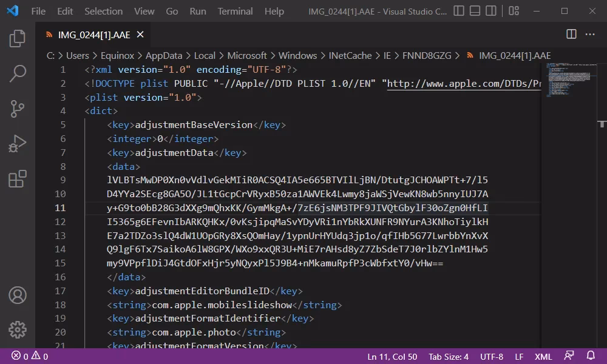Open the Explorer view in activity bar
The width and height of the screenshot is (607, 364).
pyautogui.click(x=17, y=39)
